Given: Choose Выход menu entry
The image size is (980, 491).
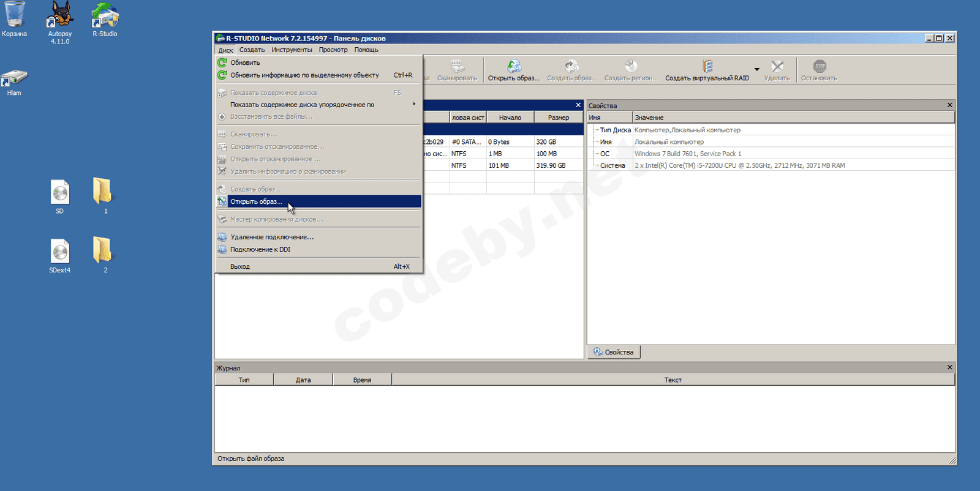Looking at the screenshot, I should (x=318, y=266).
